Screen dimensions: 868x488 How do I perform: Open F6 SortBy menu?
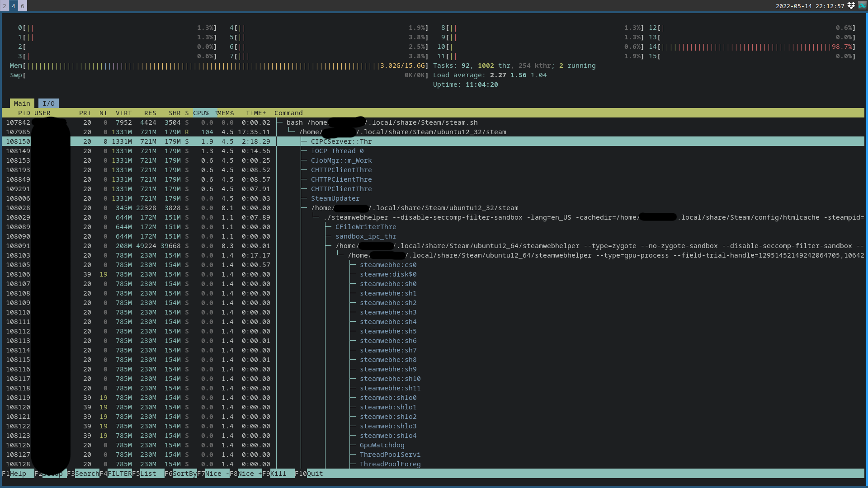(x=180, y=474)
